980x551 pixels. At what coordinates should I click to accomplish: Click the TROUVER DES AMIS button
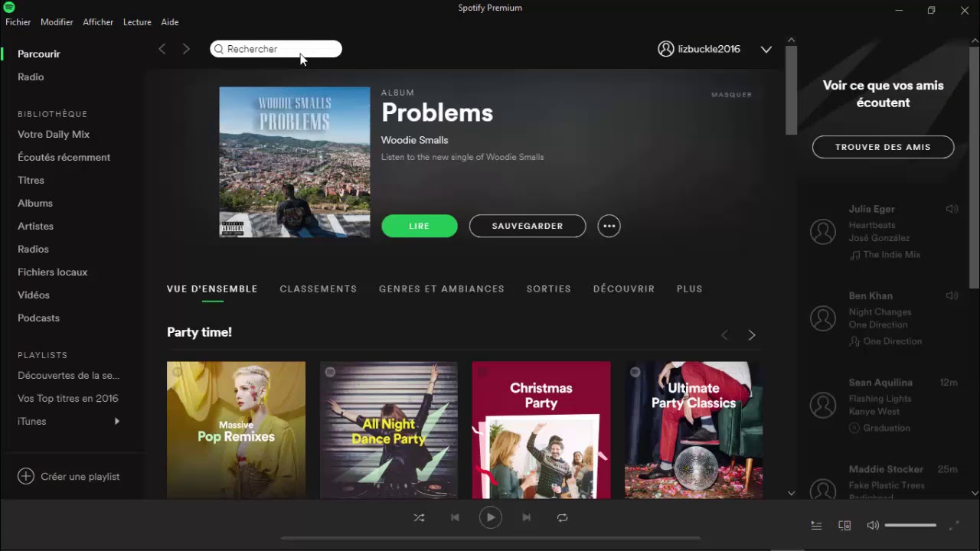883,147
